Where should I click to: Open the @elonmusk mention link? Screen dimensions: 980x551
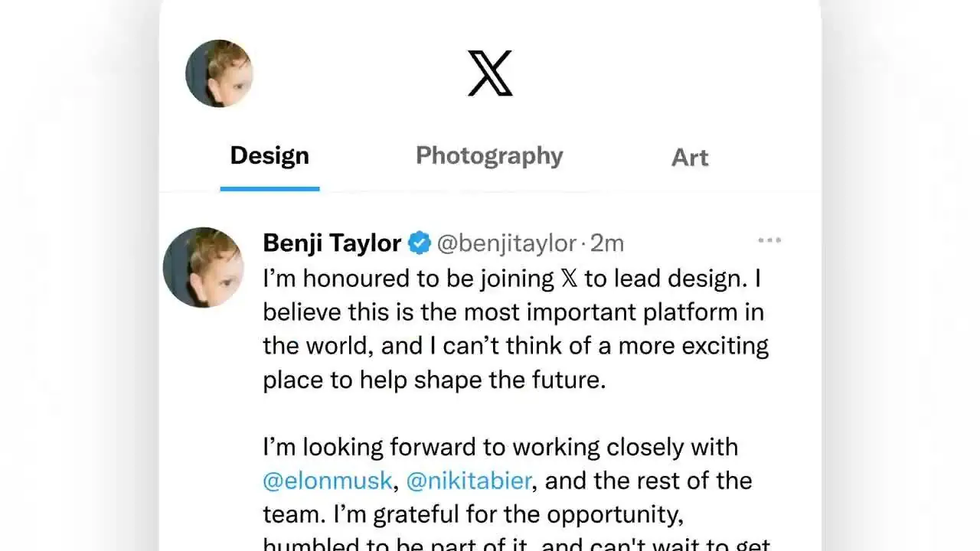coord(328,481)
